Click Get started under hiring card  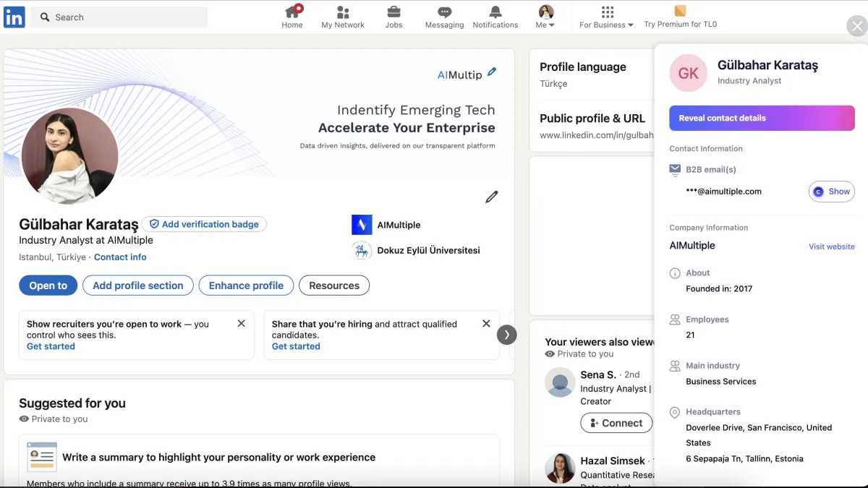pyautogui.click(x=296, y=346)
